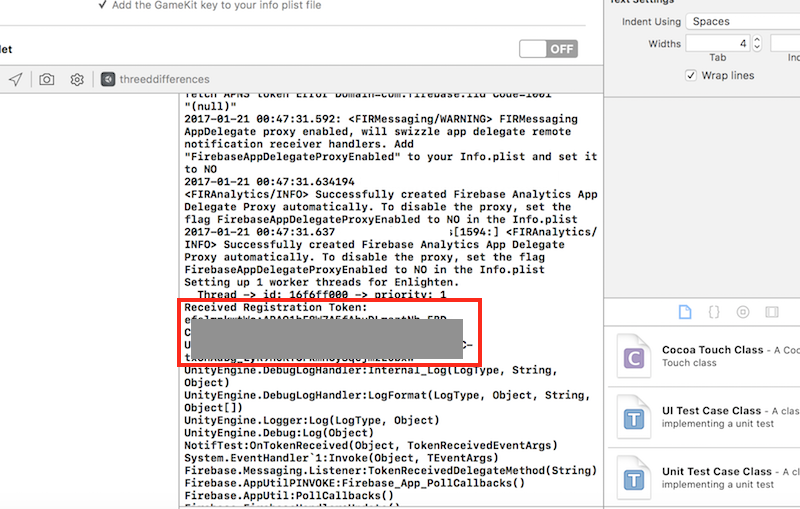Open the Indent Using Spaces dropdown
This screenshot has height=509, width=800.
(743, 21)
